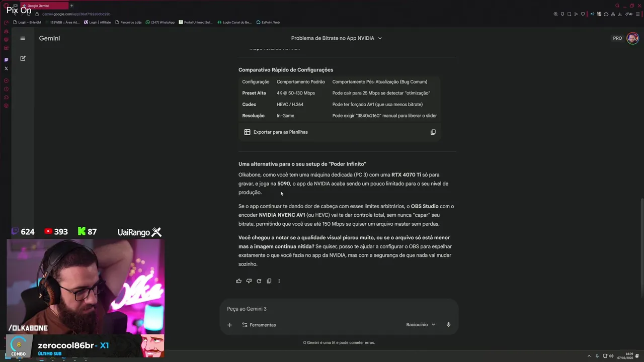Open the AI assistant button in browser toolbar

pyautogui.click(x=629, y=14)
